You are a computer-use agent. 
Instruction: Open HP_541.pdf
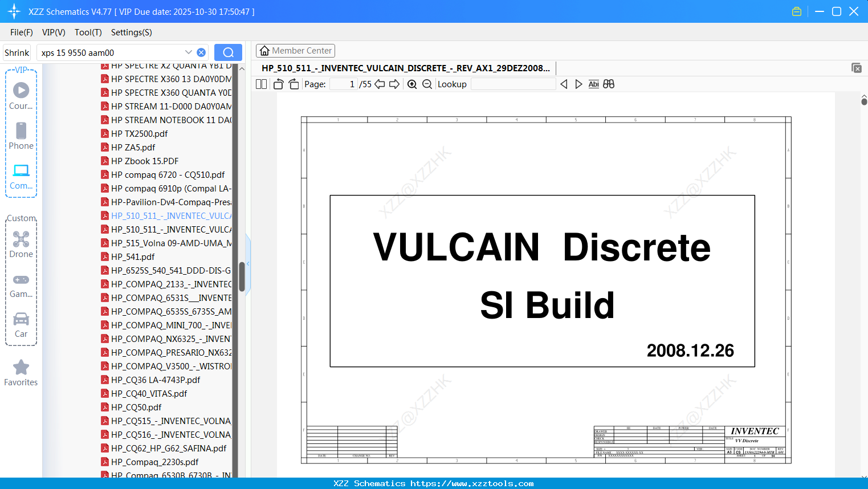(x=133, y=256)
